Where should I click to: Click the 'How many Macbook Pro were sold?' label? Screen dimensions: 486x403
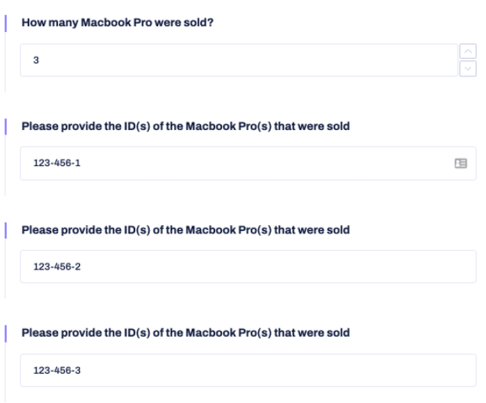click(117, 23)
